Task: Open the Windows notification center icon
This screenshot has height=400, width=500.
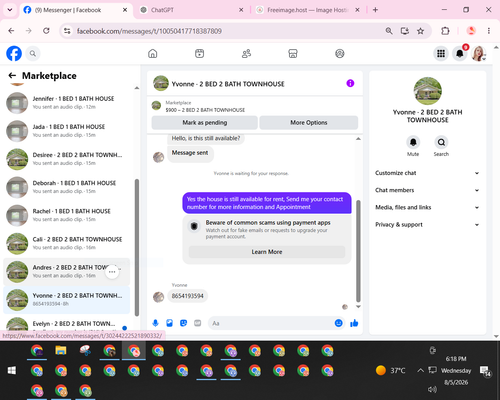Action: click(x=485, y=371)
